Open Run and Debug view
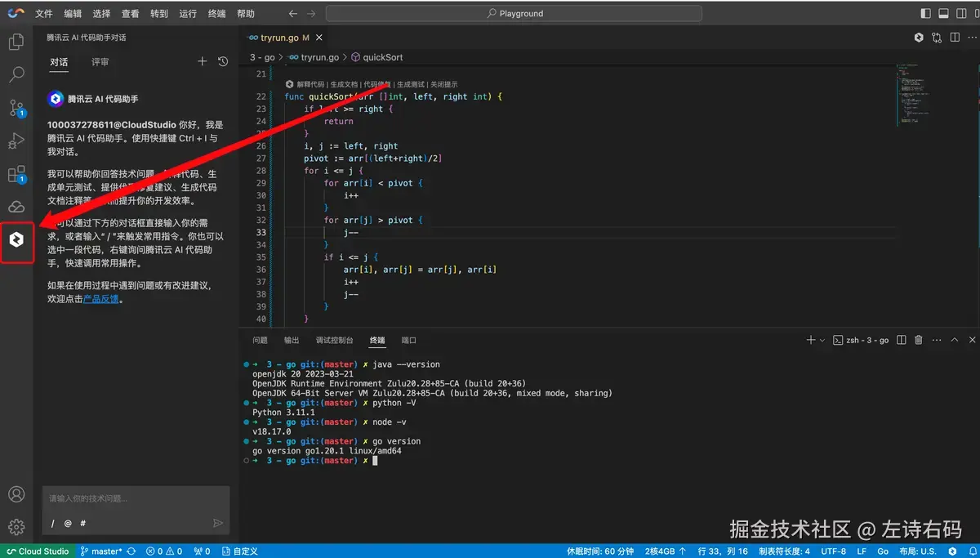The height and width of the screenshot is (558, 980). [16, 141]
